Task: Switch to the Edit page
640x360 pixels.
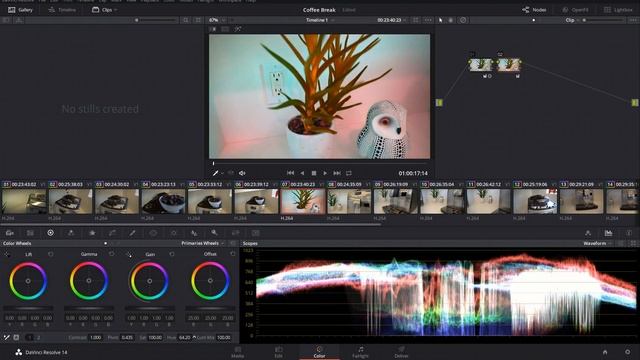Action: tap(278, 352)
